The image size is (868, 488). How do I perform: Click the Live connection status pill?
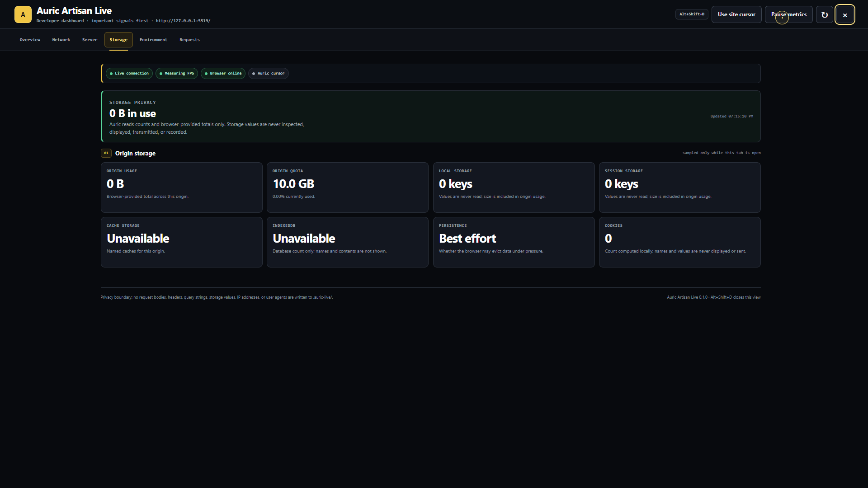pyautogui.click(x=129, y=73)
